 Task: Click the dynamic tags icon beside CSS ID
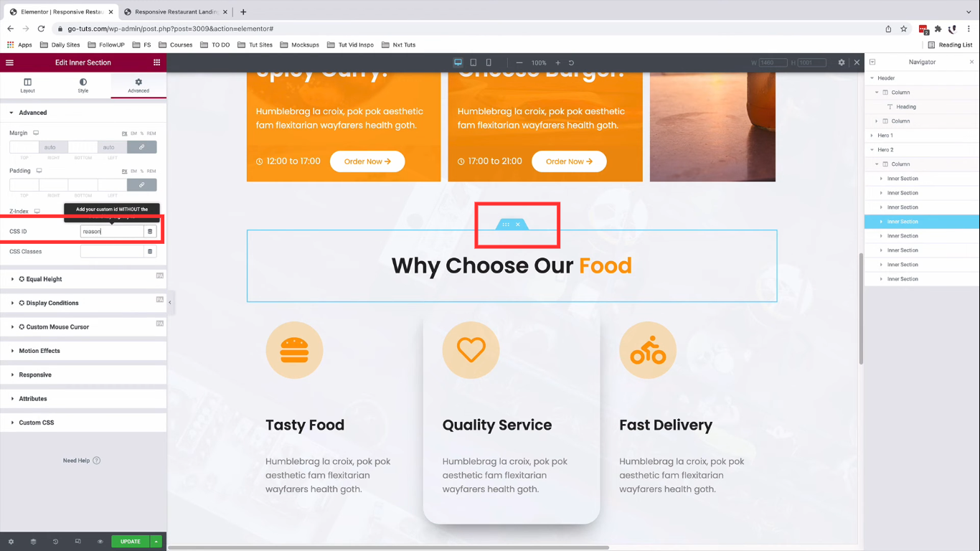point(150,232)
